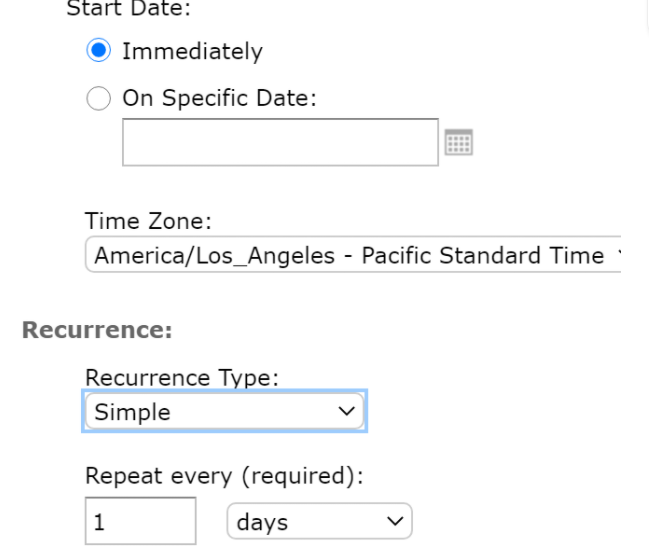Open the calendar date picker icon
Viewport: 649px width, 553px height.
point(458,142)
